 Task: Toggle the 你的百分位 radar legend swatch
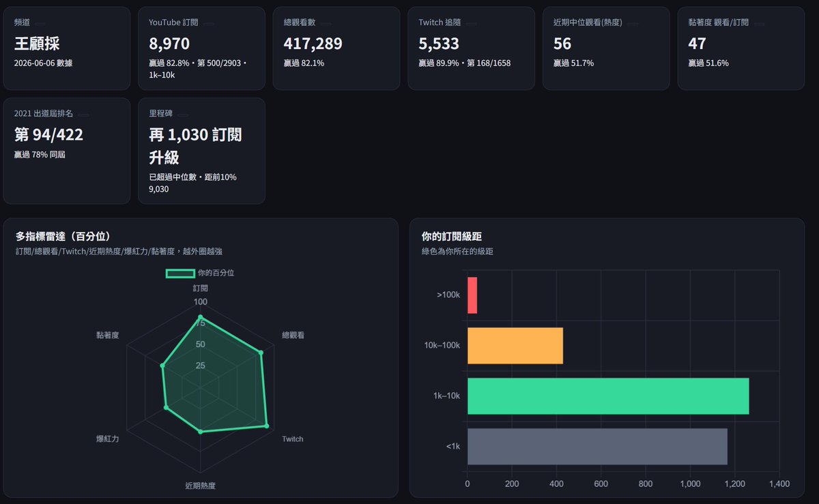181,273
